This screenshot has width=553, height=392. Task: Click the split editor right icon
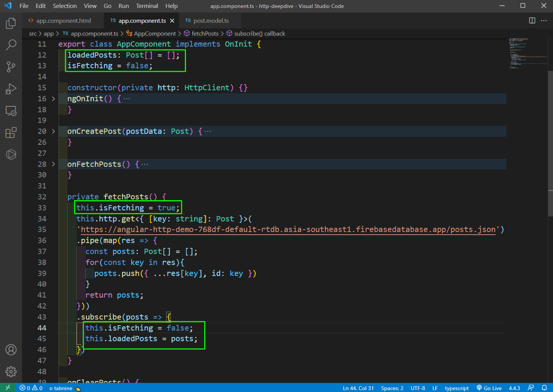532,21
